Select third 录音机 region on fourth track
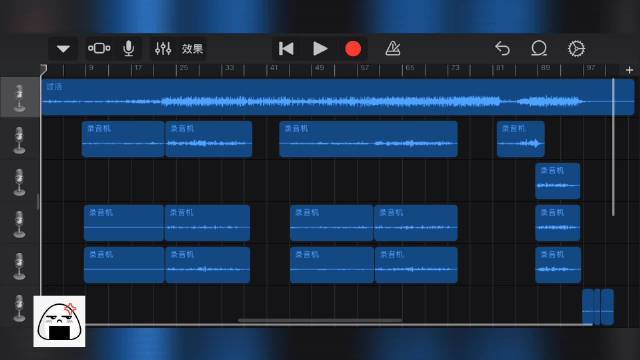Viewport: 640px width, 360px height. 331,223
